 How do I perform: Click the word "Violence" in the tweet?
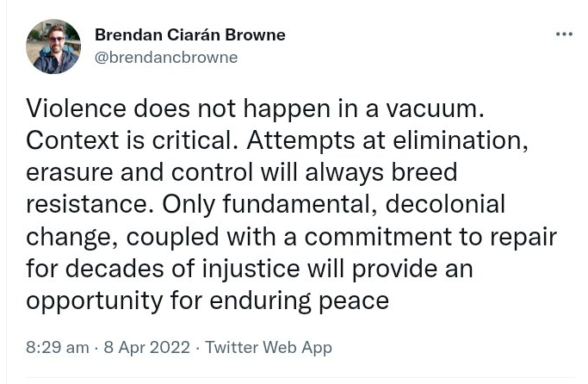(75, 108)
